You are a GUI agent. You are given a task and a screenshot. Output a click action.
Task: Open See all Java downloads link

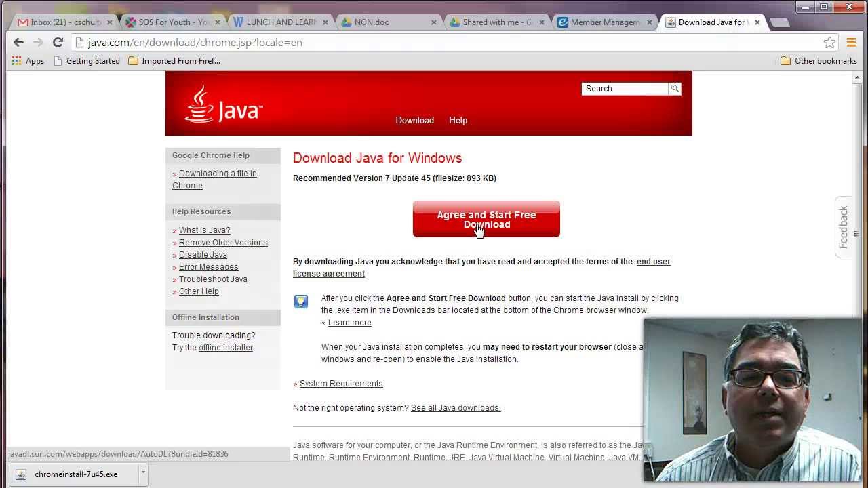pos(456,408)
